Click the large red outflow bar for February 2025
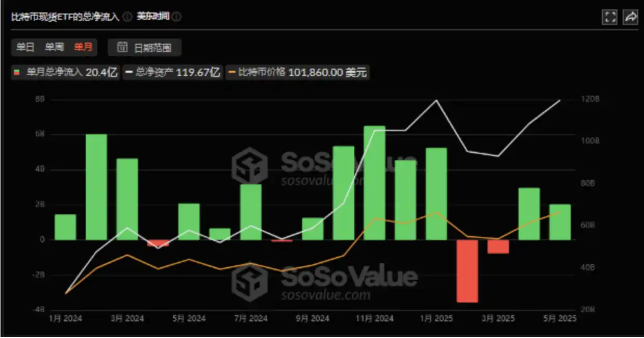The image size is (644, 338). click(467, 270)
